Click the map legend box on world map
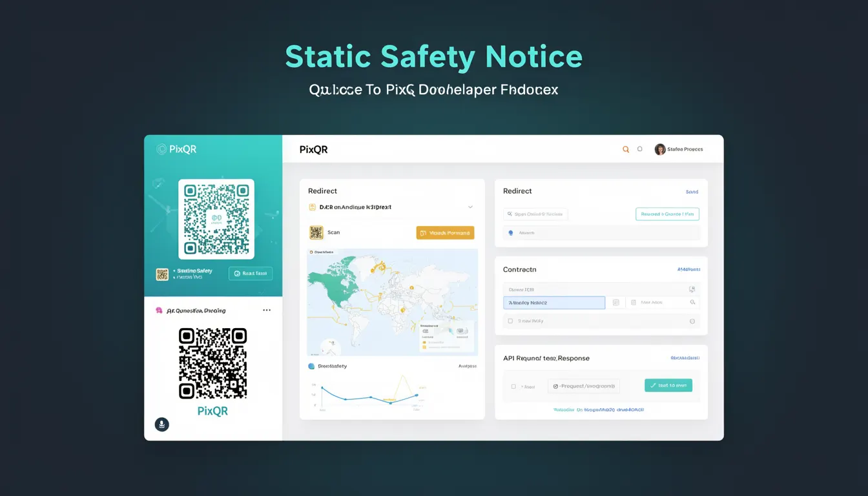The height and width of the screenshot is (496, 868). (x=446, y=335)
